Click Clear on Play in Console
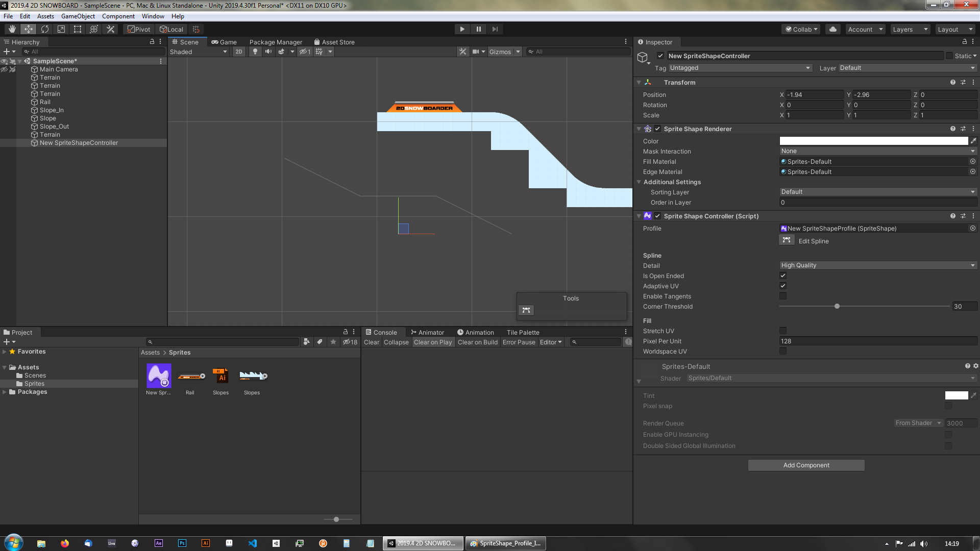980x551 pixels. (x=433, y=342)
